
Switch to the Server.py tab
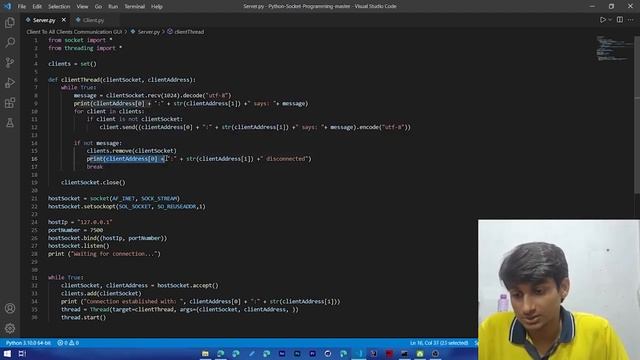click(44, 20)
